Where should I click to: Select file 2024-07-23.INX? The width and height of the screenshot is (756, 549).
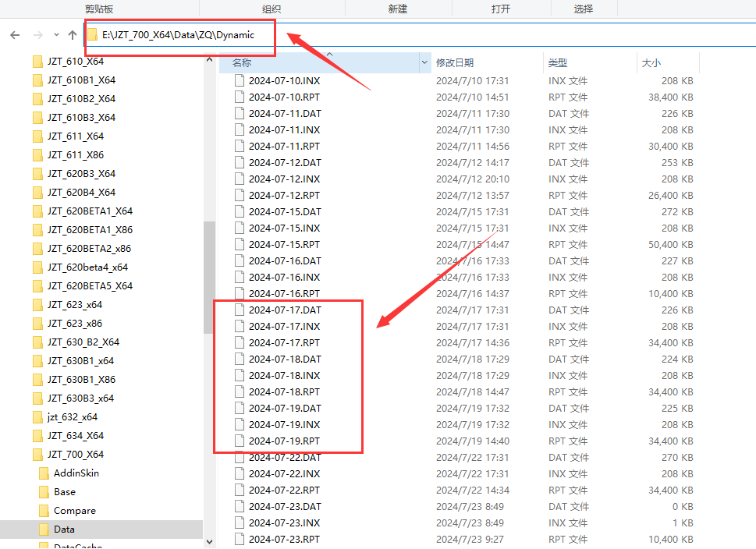point(285,523)
